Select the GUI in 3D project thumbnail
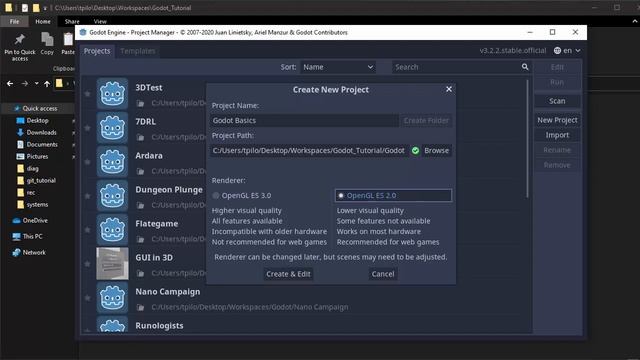 coord(112,264)
